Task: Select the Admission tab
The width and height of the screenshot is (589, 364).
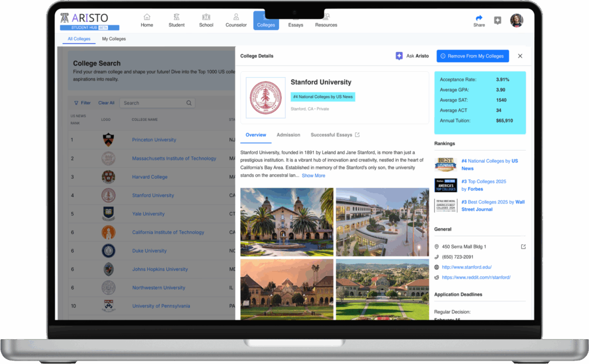Action: (x=288, y=135)
